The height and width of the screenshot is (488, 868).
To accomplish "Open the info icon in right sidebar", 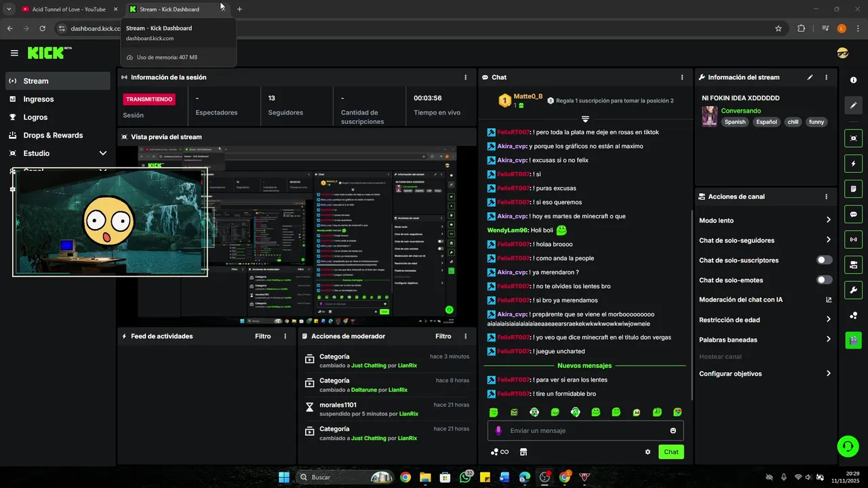I will coord(853,80).
